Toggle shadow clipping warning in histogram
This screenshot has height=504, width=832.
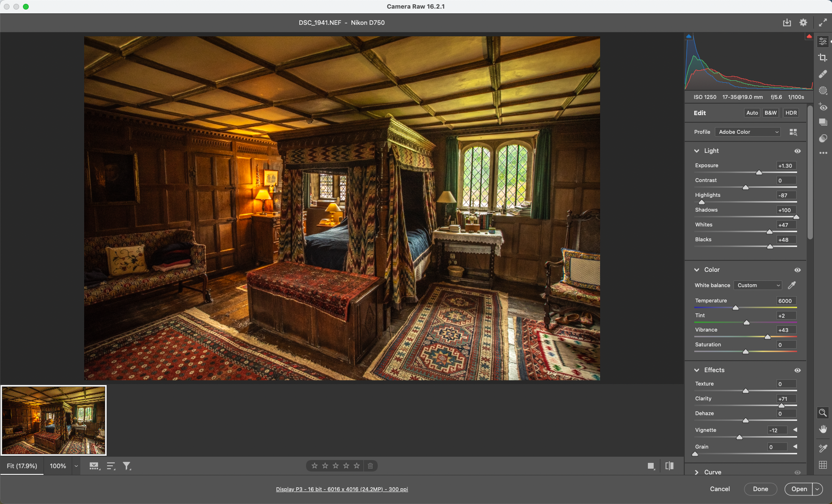coord(689,36)
